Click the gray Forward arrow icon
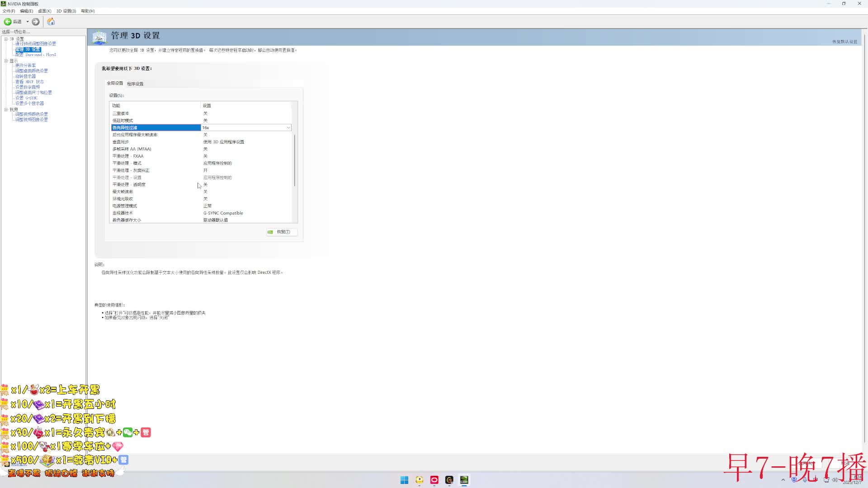The width and height of the screenshot is (868, 488). [36, 22]
